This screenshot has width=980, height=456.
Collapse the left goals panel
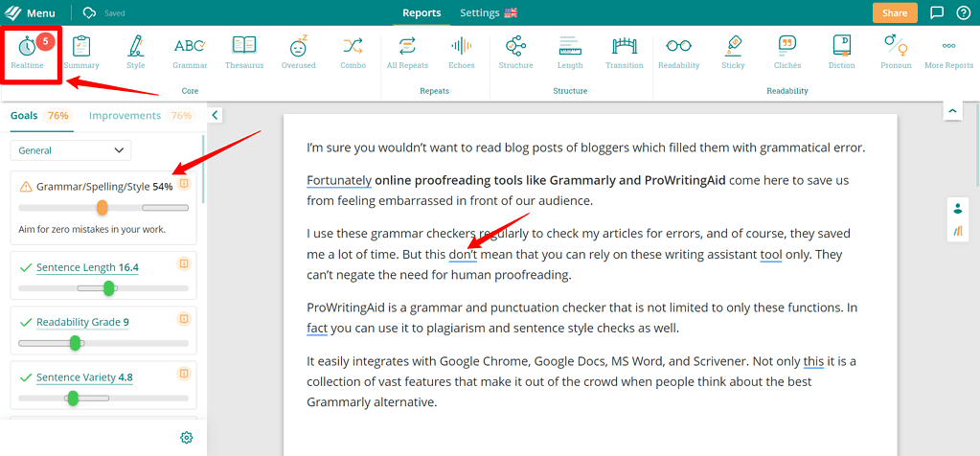coord(216,115)
